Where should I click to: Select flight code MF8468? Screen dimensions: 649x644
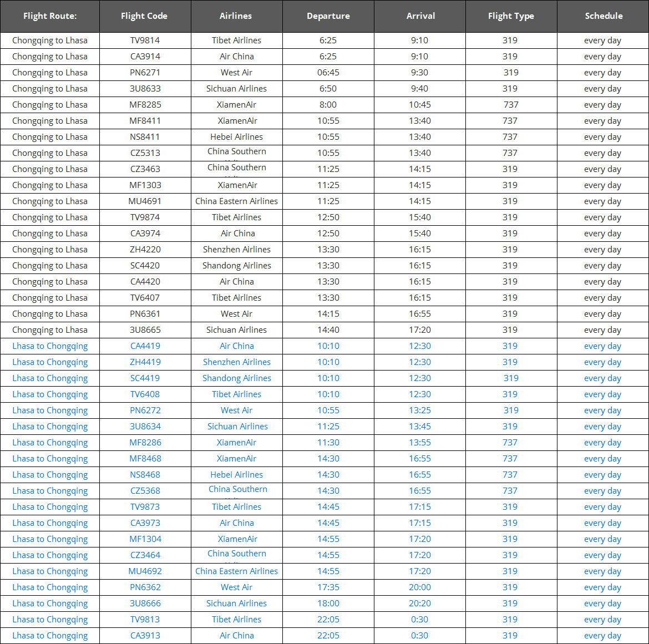point(145,459)
